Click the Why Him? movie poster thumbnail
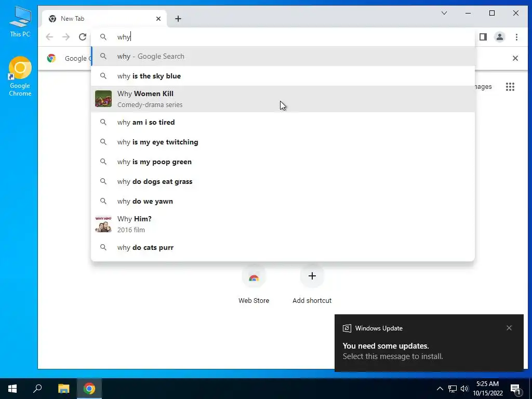Viewport: 532px width, 399px height. tap(103, 224)
